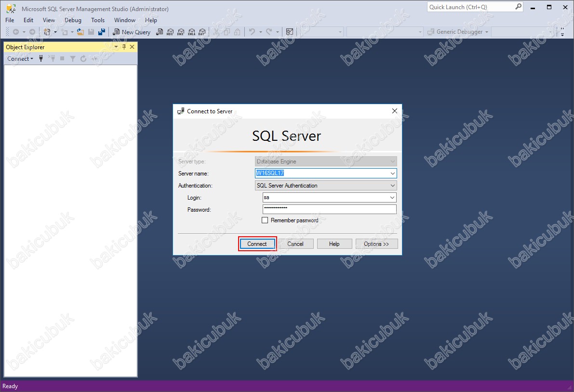
Task: Open a new XMLA query
Action: [x=191, y=32]
